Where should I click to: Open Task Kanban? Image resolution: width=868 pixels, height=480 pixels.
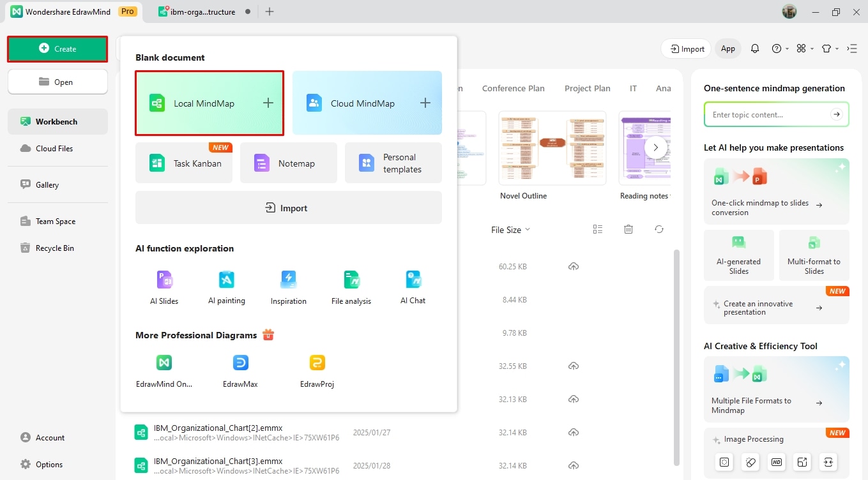click(184, 163)
